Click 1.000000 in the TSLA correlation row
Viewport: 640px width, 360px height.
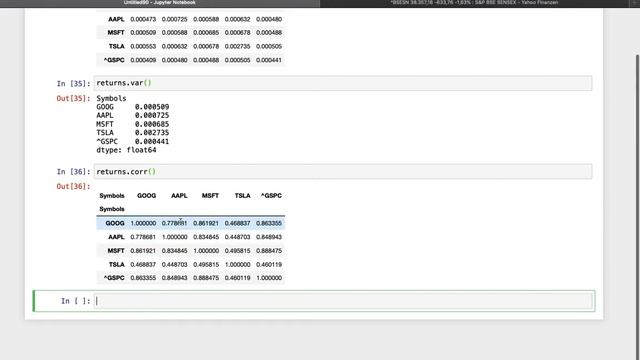click(x=237, y=264)
